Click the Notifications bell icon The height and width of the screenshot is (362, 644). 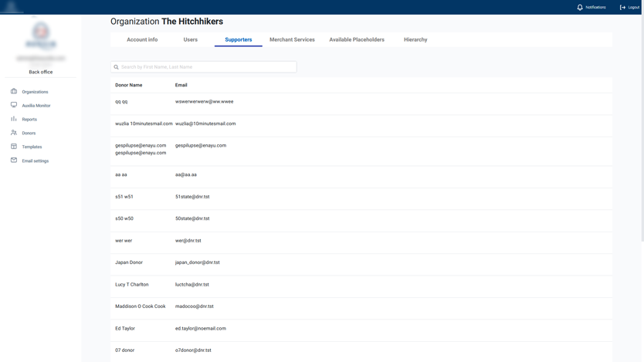[580, 7]
